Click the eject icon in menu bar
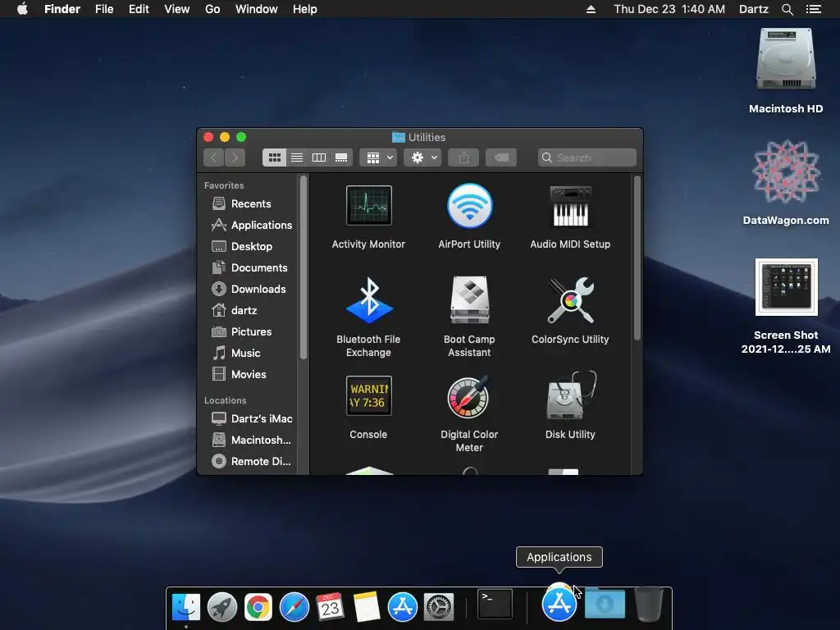Screen dimensions: 840x630 coord(591,9)
